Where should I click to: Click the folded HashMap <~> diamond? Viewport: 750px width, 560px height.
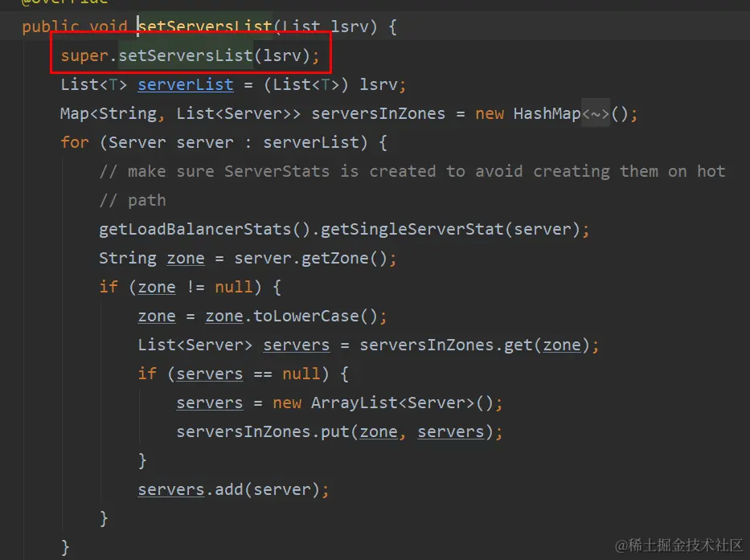click(596, 114)
